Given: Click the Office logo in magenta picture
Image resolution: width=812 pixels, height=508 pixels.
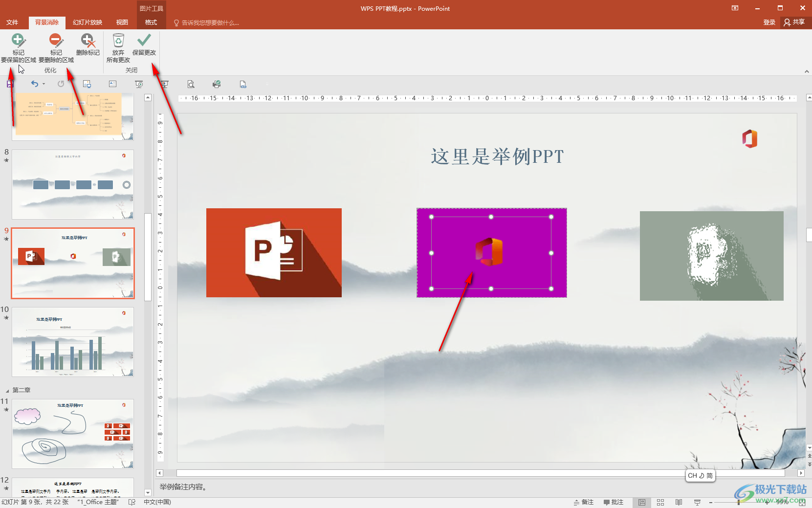Looking at the screenshot, I should 489,251.
